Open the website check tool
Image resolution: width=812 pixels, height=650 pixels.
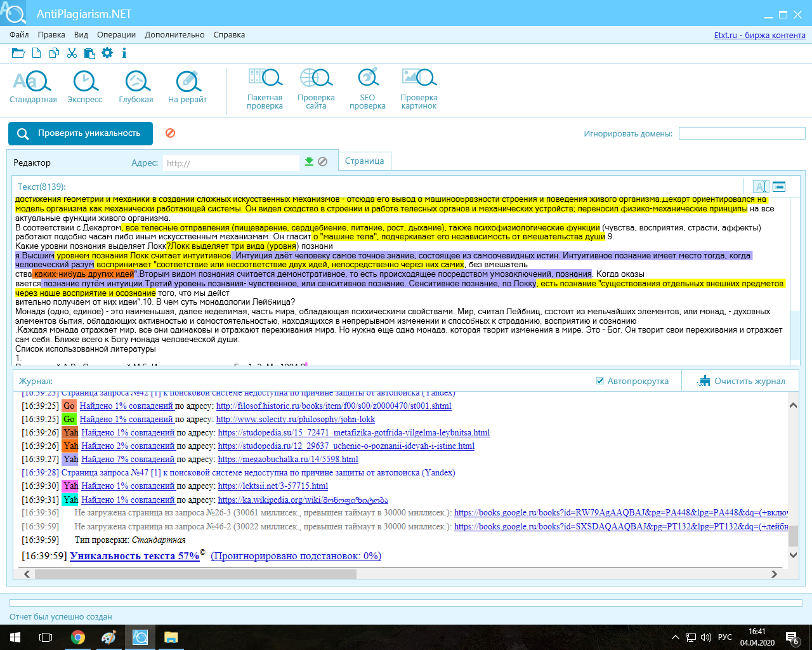pos(316,88)
